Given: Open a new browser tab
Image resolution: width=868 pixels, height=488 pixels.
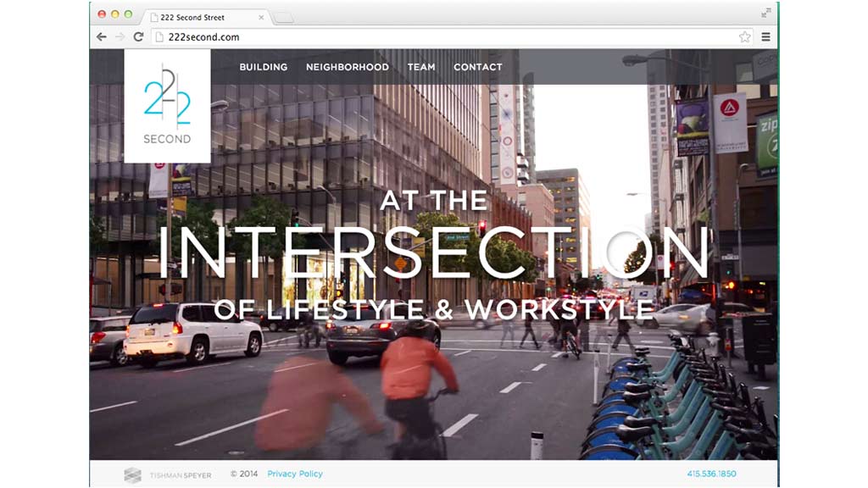Looking at the screenshot, I should 283,18.
